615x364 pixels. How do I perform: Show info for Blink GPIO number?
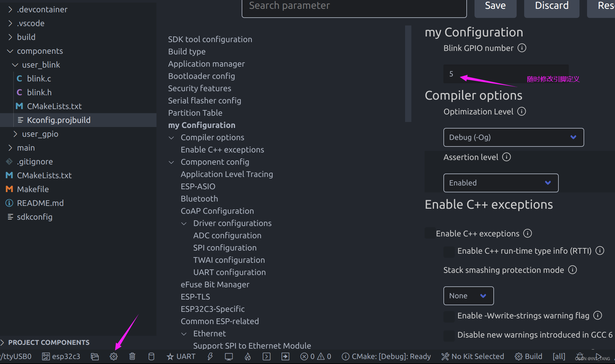pos(522,48)
